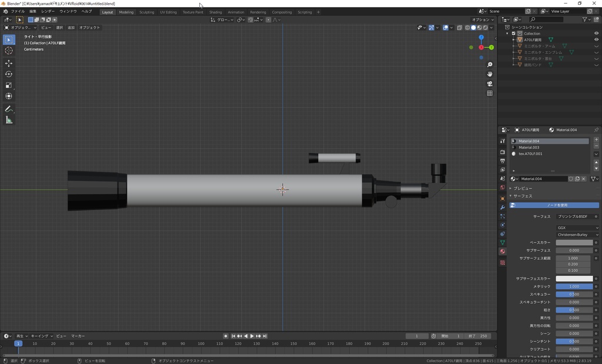Open the Christensen-Burley subsurface method dropdown
Screen dimensions: 602x364
click(x=577, y=235)
